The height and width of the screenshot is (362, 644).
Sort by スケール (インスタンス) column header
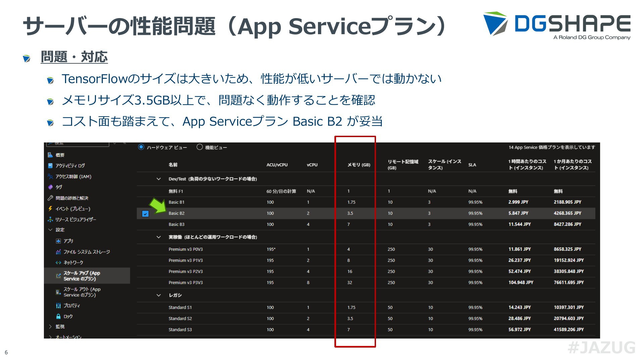pos(444,165)
